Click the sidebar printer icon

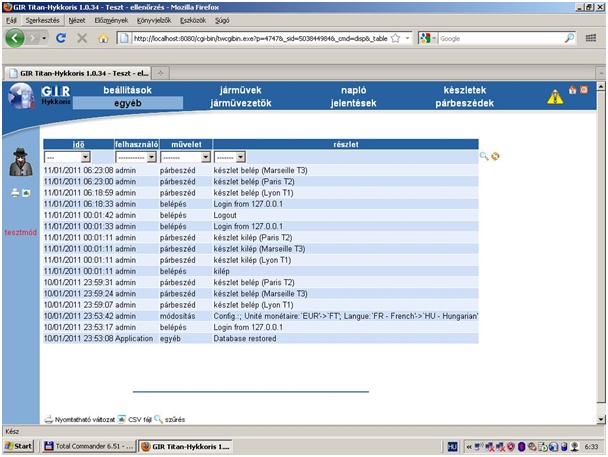pyautogui.click(x=15, y=193)
